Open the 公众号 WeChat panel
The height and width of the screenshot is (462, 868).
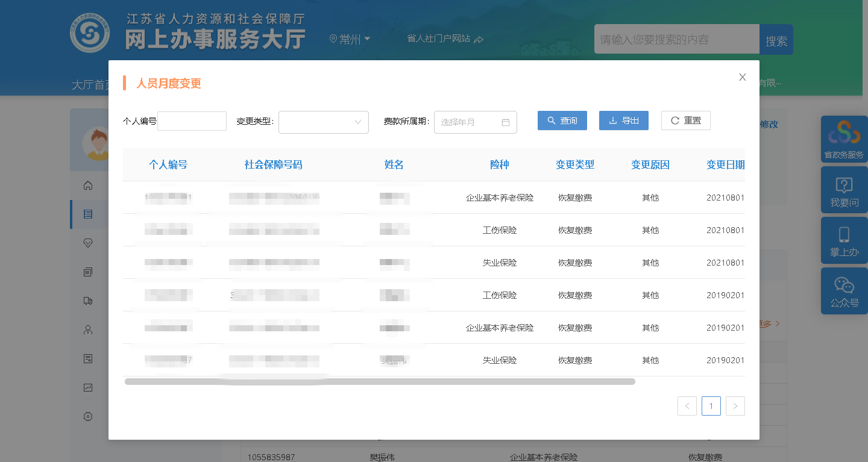pos(844,292)
